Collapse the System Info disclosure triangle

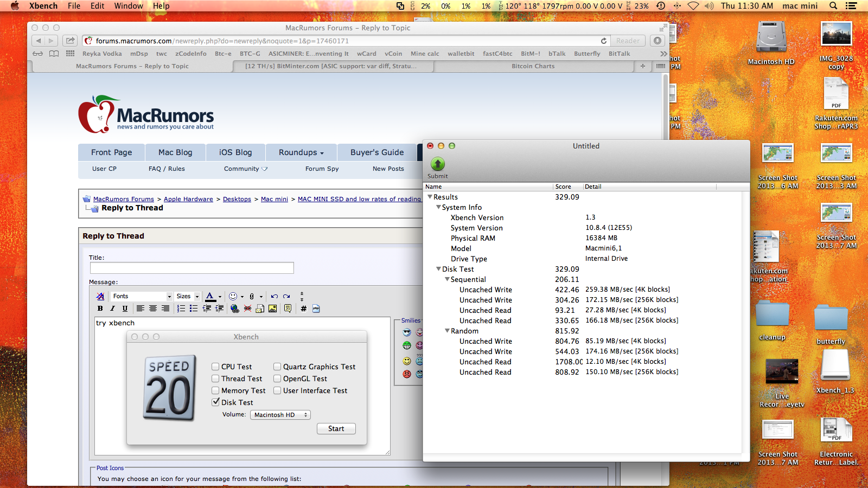438,207
